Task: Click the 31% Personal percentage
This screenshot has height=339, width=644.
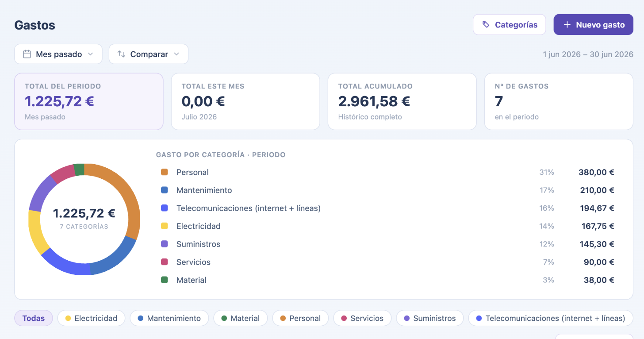Action: click(x=547, y=172)
